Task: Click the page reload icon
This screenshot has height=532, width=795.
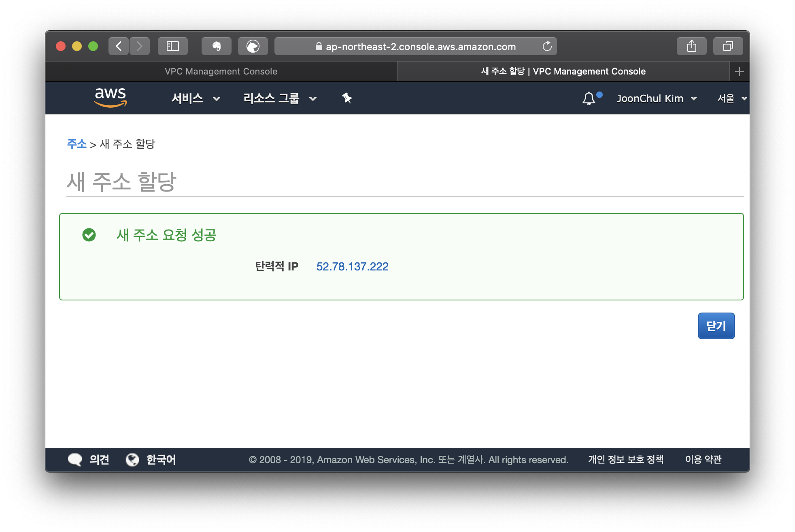Action: pos(547,46)
